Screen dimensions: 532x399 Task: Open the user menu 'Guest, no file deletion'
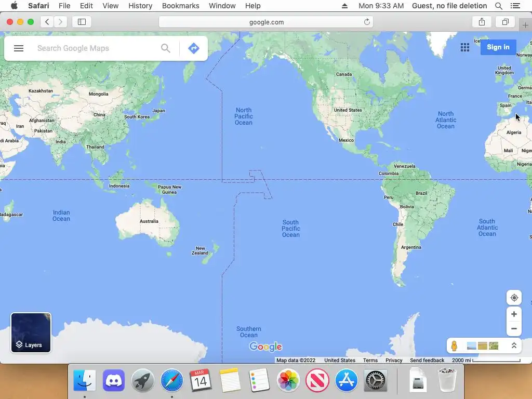(449, 6)
